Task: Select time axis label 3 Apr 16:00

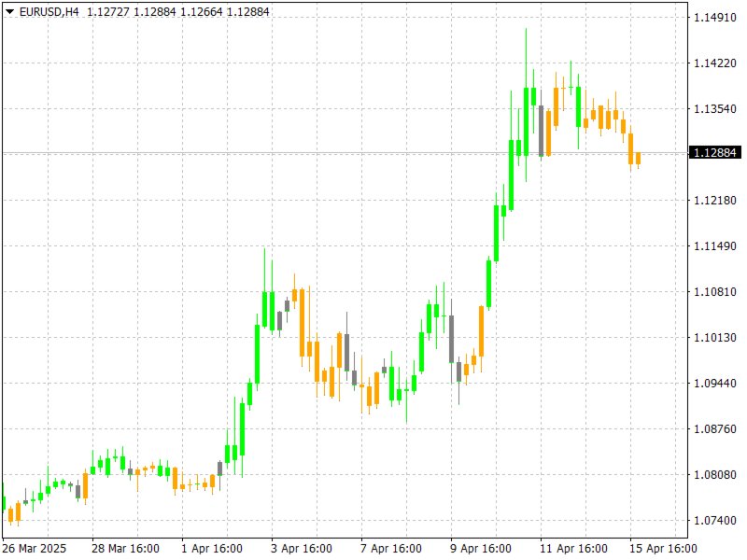Action: click(x=302, y=549)
